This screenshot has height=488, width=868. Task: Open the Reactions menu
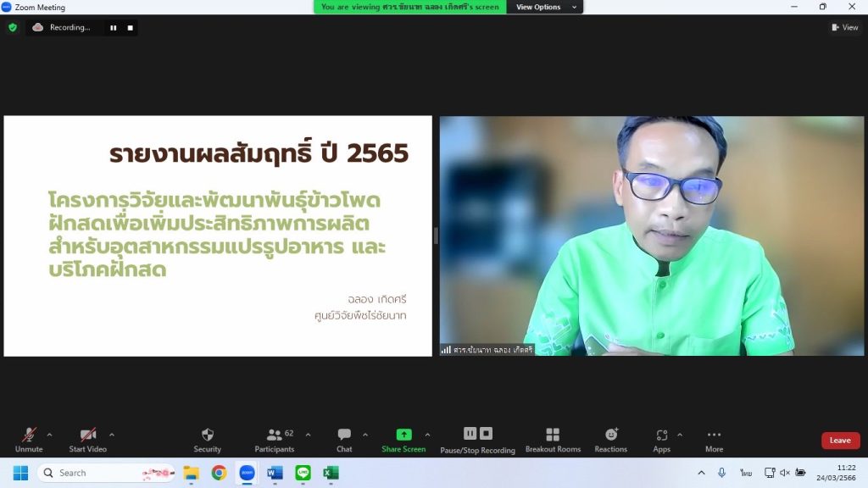(610, 440)
